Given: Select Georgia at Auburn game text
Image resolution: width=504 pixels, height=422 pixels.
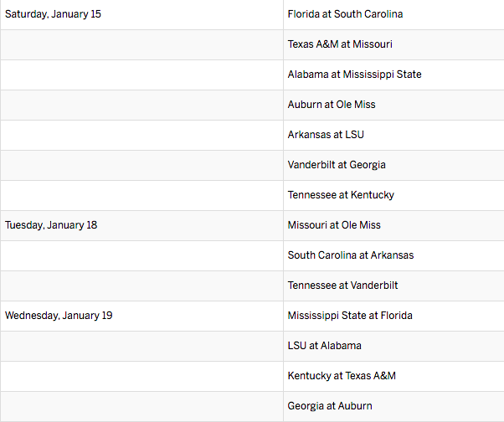Looking at the screenshot, I should tap(330, 406).
